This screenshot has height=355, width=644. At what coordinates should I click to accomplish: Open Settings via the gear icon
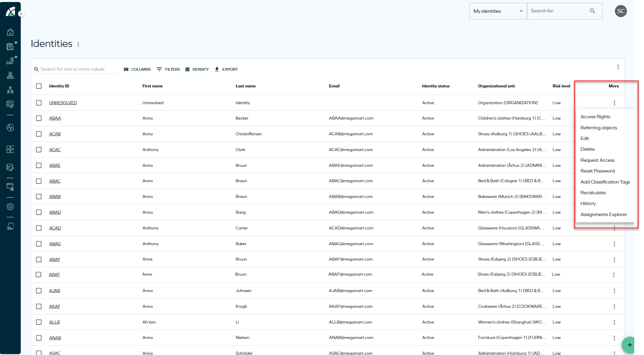[x=10, y=207]
